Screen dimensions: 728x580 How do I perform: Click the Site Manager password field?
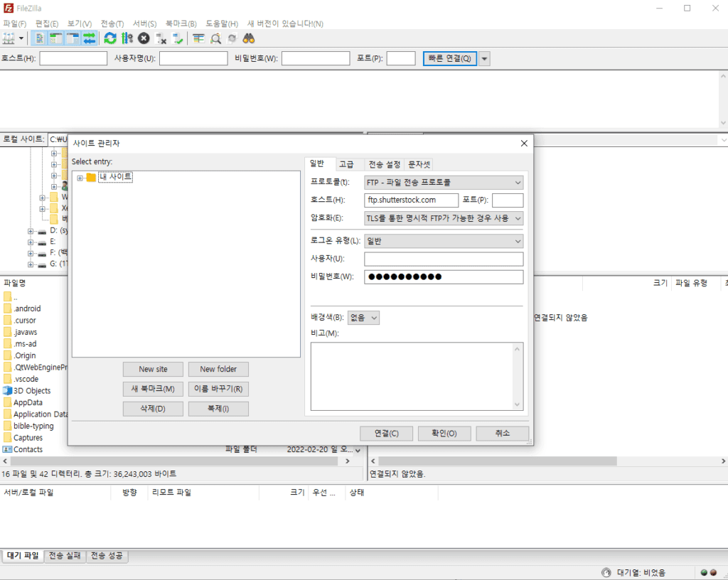(444, 277)
